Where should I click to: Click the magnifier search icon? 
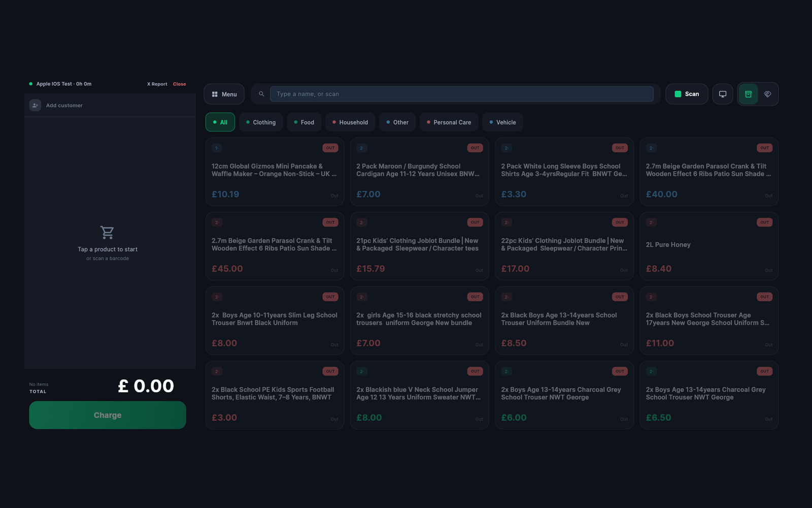click(261, 94)
